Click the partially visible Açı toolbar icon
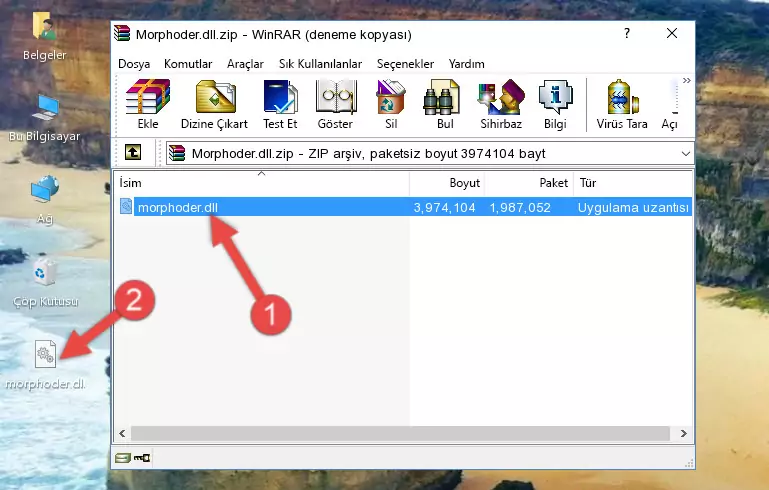 tap(670, 104)
